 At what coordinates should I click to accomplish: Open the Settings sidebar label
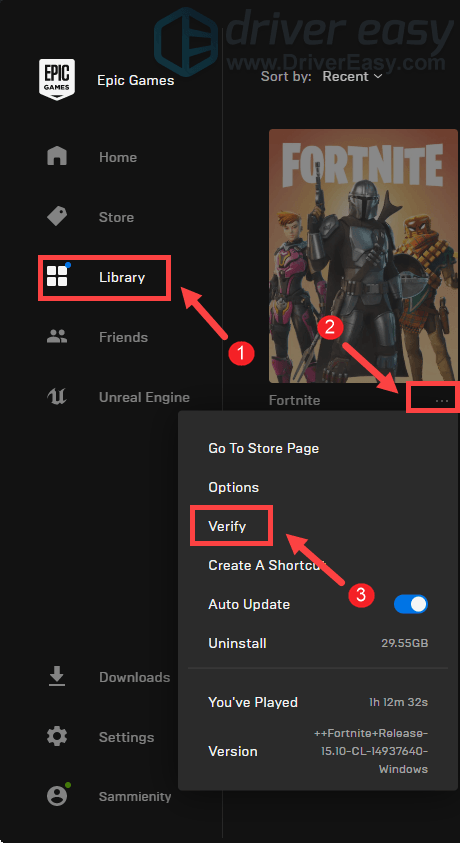pos(126,737)
